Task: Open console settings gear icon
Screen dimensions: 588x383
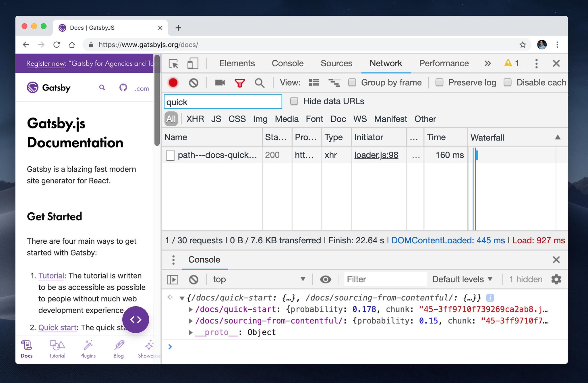Action: click(556, 279)
